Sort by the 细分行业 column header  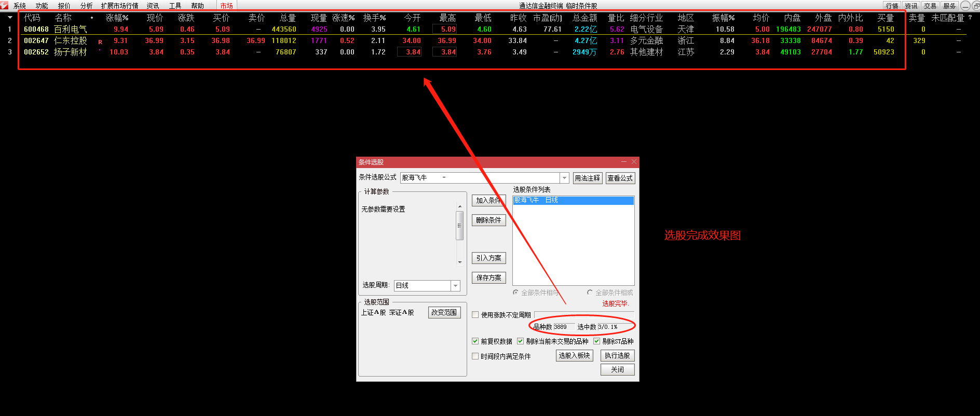(x=647, y=18)
